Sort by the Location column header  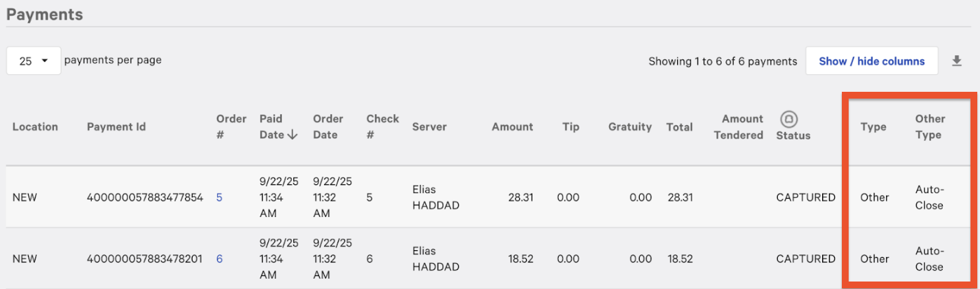(x=35, y=126)
